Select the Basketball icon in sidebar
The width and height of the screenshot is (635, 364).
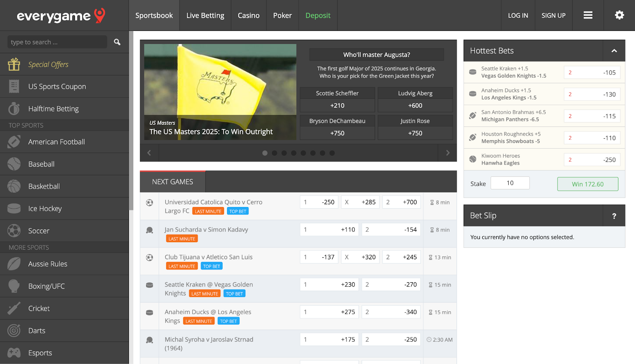pos(14,186)
